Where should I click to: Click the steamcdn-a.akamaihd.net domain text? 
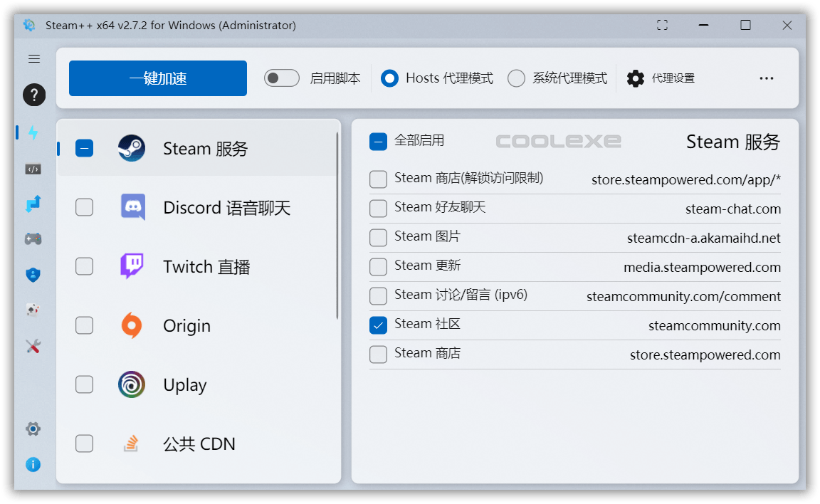point(704,238)
